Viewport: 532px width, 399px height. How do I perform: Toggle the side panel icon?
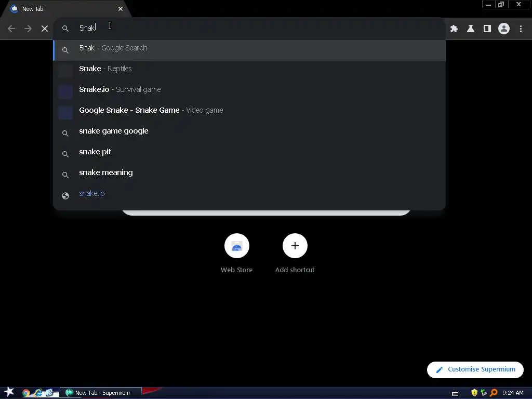(487, 29)
